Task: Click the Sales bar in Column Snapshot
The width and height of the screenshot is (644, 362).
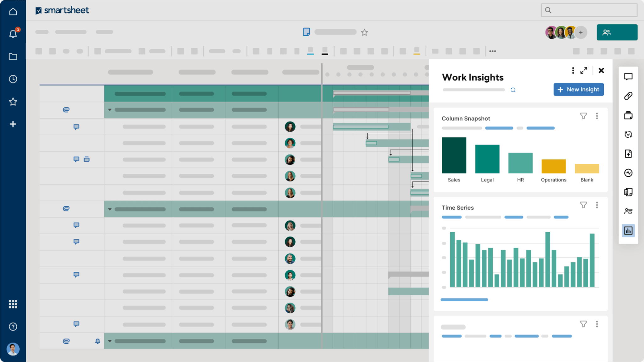Action: pyautogui.click(x=454, y=155)
